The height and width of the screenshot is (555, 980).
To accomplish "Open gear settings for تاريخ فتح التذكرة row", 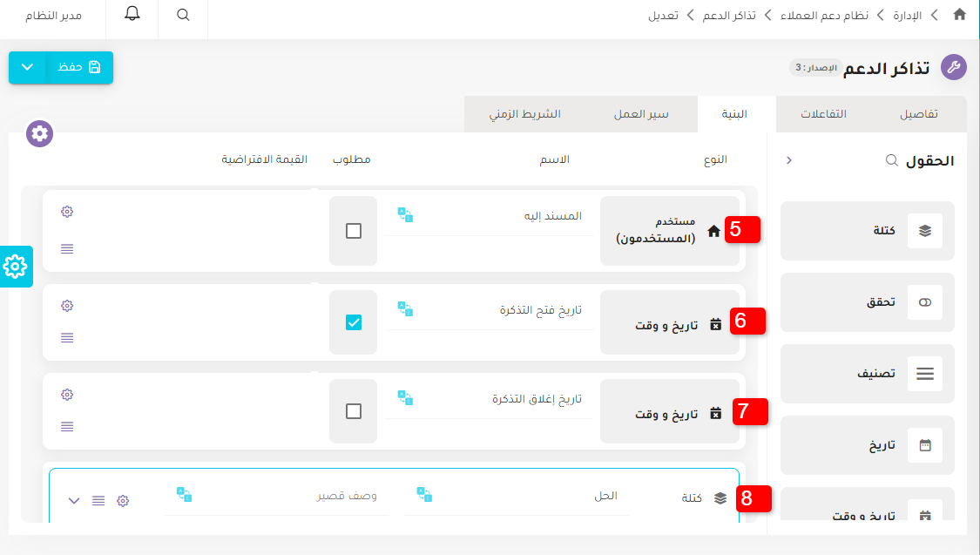I will [x=67, y=306].
